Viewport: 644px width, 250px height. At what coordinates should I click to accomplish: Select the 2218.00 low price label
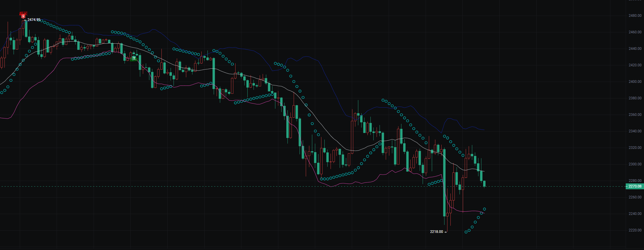(437, 232)
